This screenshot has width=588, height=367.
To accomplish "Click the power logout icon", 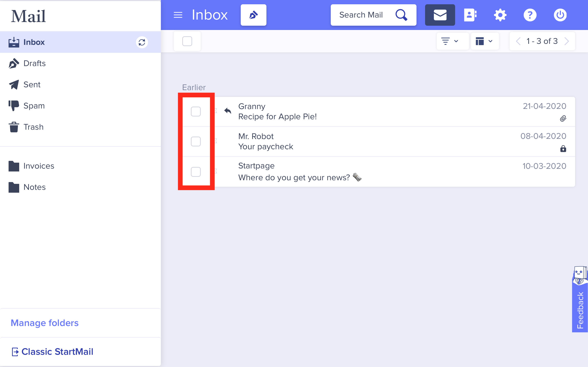I will (x=560, y=15).
